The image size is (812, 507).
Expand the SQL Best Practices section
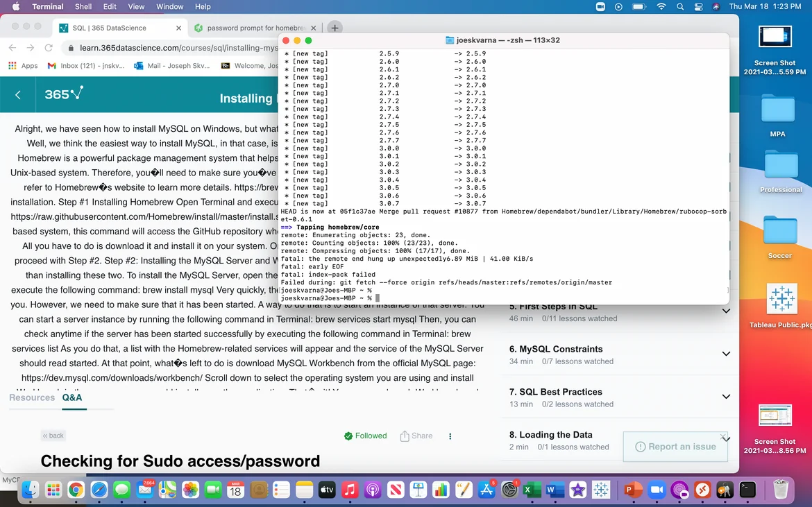[x=726, y=397]
